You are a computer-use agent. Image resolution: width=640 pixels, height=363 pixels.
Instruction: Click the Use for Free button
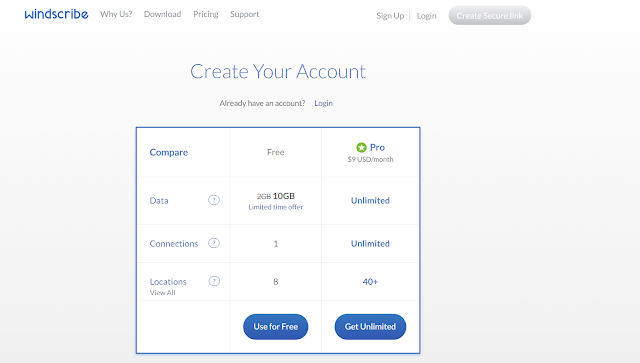coord(276,327)
